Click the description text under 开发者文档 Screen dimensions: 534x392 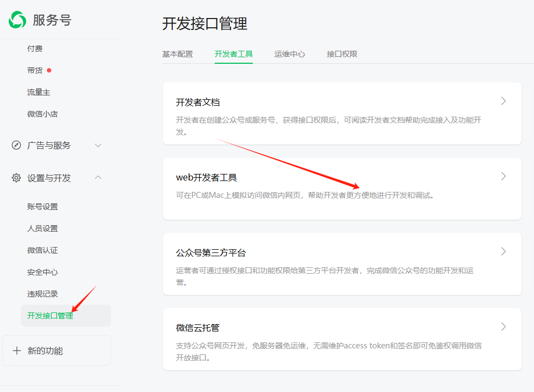coord(329,126)
